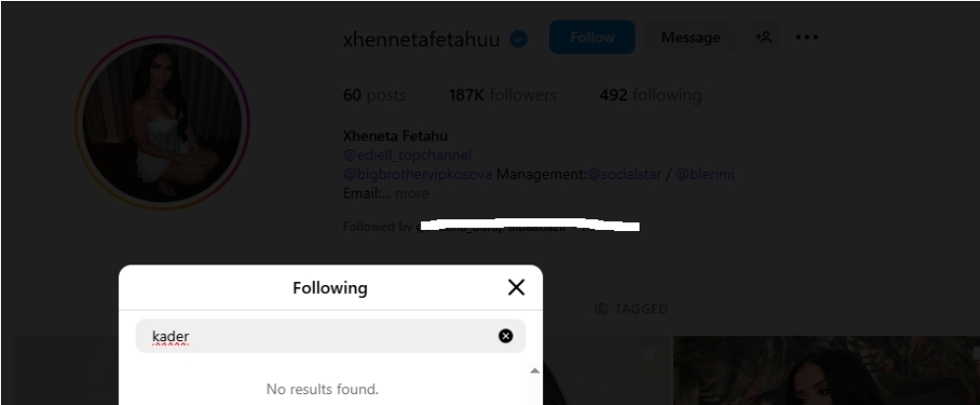This screenshot has height=405, width=980.
Task: Click the similar accounts person-plus icon
Action: coord(764,38)
